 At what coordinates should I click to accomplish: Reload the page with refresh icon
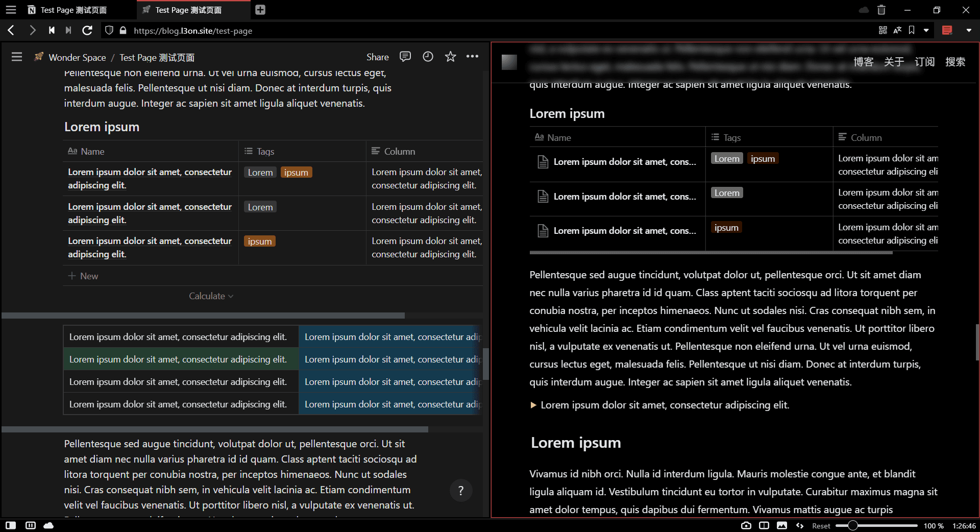pos(87,31)
